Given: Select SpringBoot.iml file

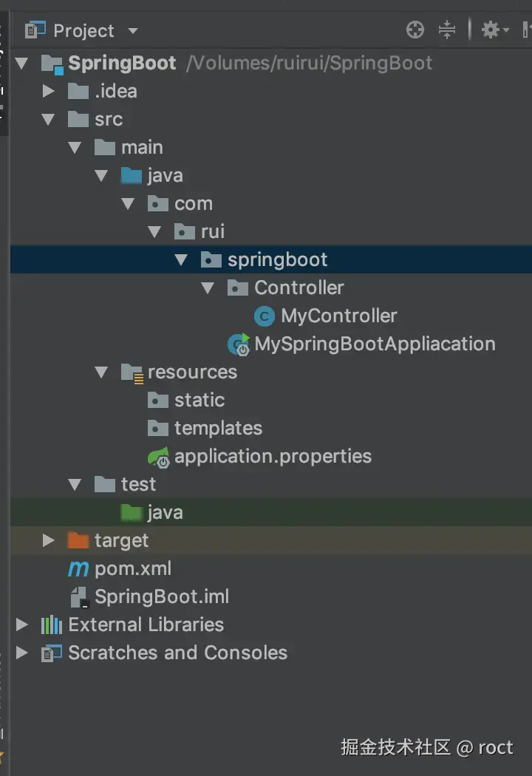Looking at the screenshot, I should coord(162,597).
